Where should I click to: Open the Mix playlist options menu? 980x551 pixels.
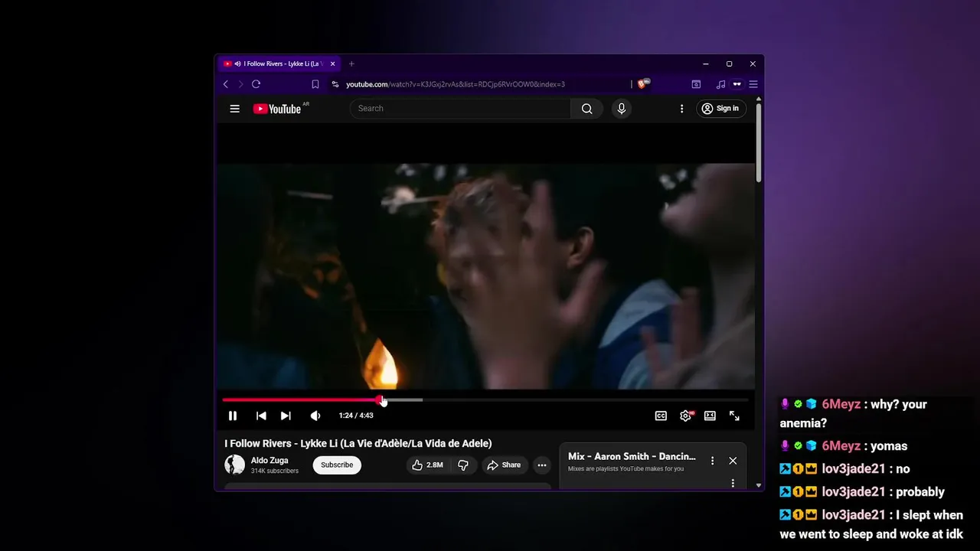click(x=712, y=461)
